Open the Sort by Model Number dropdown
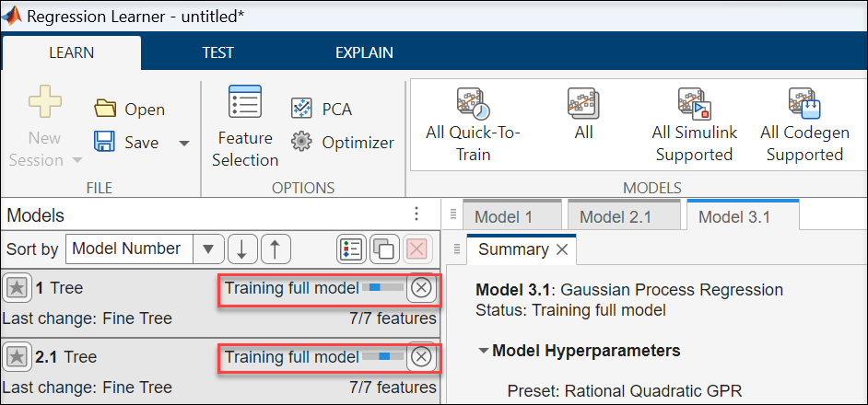 208,249
